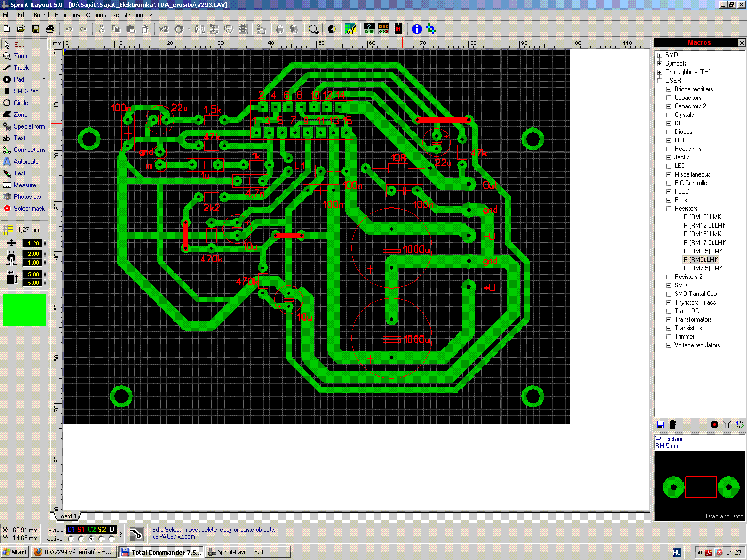Select the Test tool
The height and width of the screenshot is (560, 747).
[25, 173]
